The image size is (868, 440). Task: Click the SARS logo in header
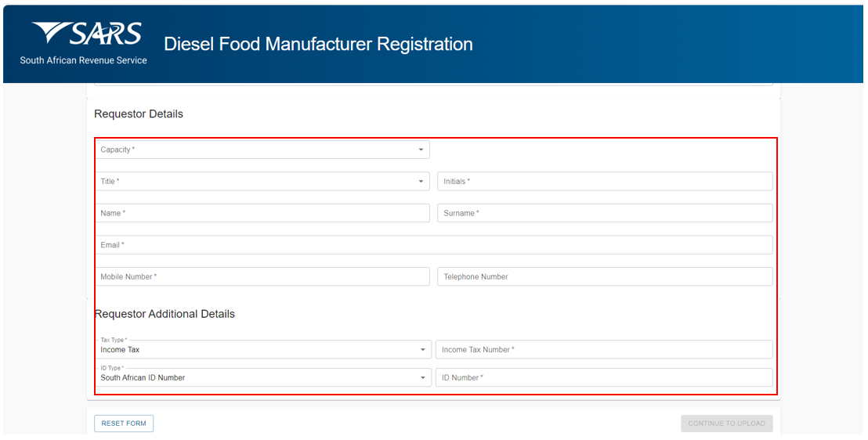point(84,43)
